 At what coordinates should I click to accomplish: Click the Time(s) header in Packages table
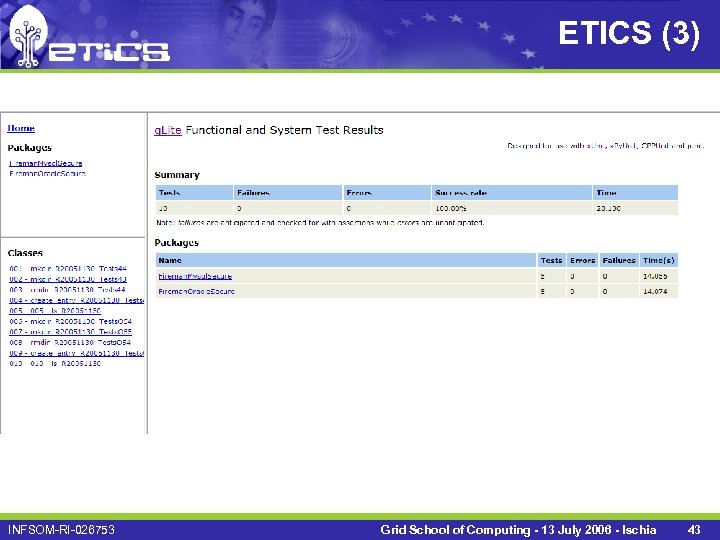[x=658, y=260]
